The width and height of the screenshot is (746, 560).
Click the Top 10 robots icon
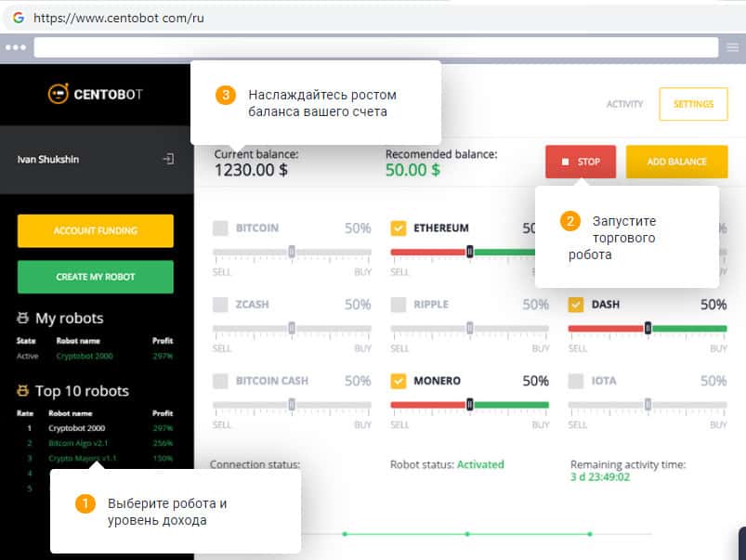click(22, 391)
